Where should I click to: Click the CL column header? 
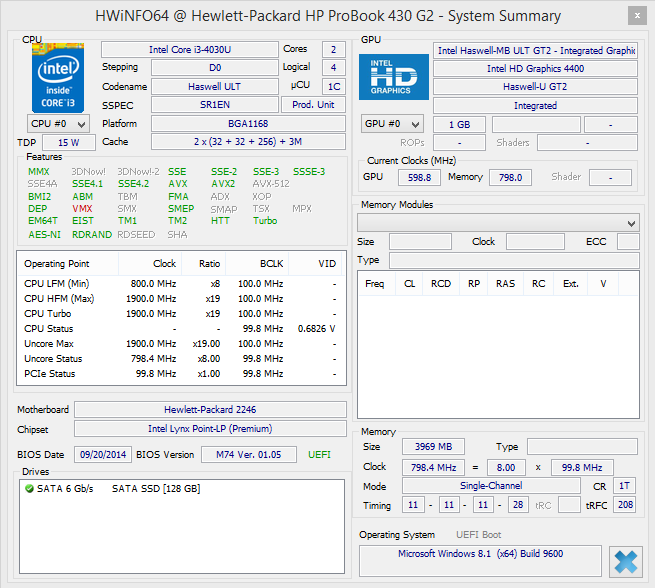coord(409,284)
